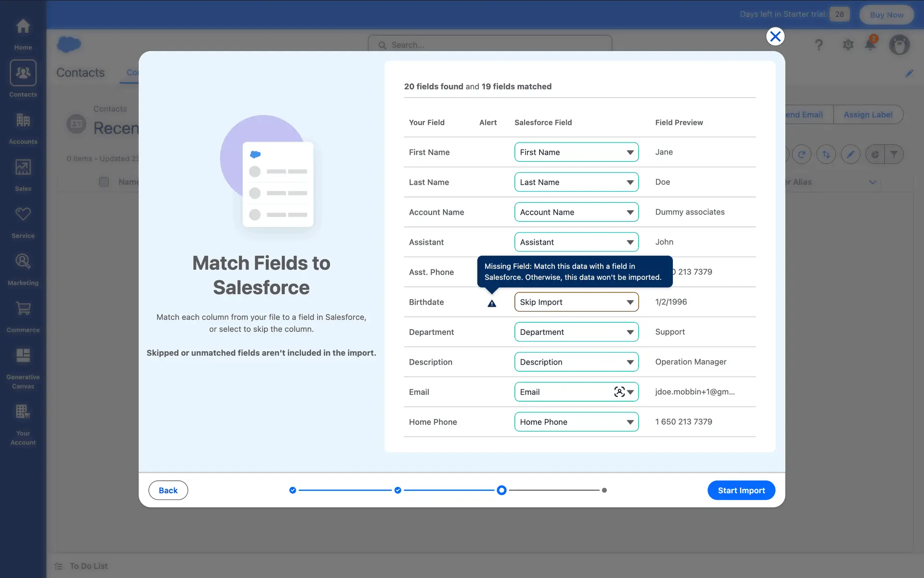924x578 pixels.
Task: Click the notifications bell icon
Action: [x=870, y=44]
